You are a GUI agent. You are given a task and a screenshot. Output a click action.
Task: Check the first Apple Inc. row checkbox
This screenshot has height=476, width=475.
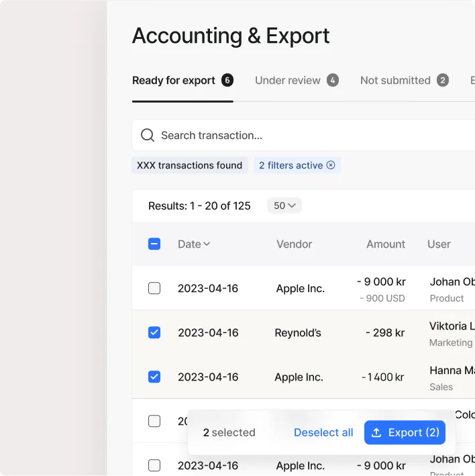154,288
